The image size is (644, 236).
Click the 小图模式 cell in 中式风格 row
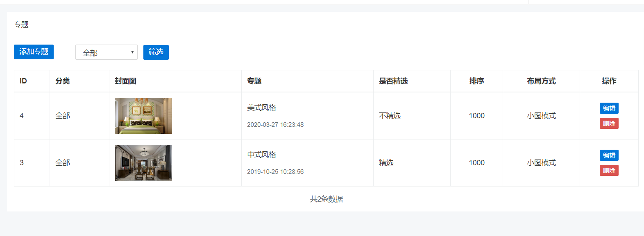[542, 163]
